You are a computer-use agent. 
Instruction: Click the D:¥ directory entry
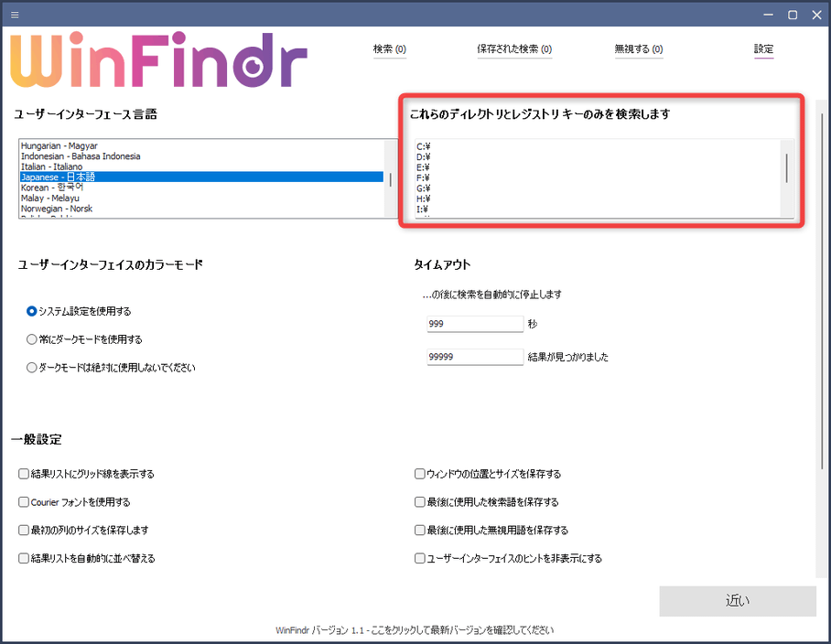pyautogui.click(x=424, y=157)
